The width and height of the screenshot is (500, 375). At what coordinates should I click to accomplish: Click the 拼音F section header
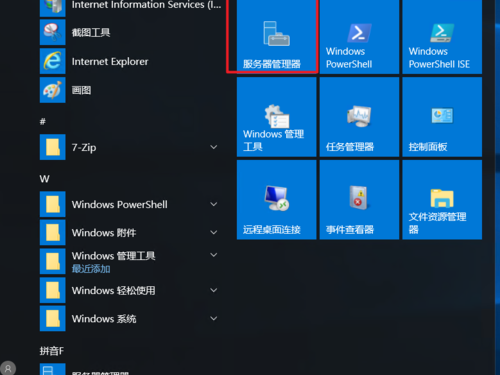(x=52, y=351)
